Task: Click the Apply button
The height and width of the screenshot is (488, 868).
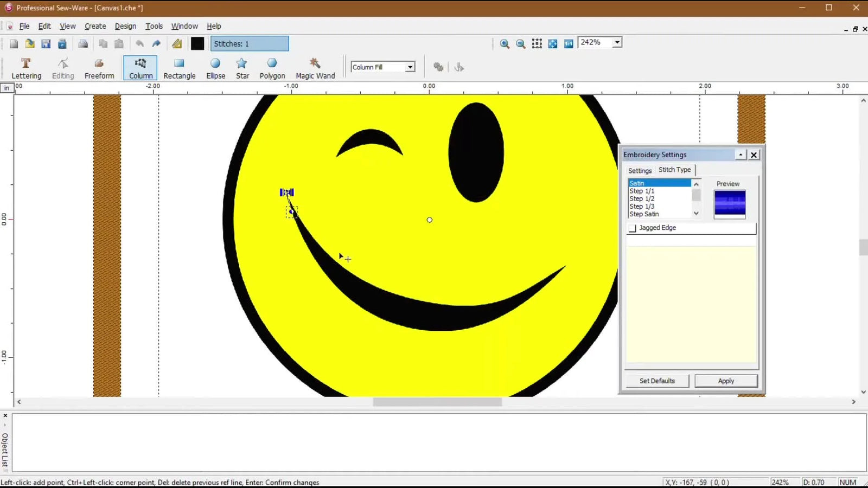Action: pyautogui.click(x=726, y=381)
